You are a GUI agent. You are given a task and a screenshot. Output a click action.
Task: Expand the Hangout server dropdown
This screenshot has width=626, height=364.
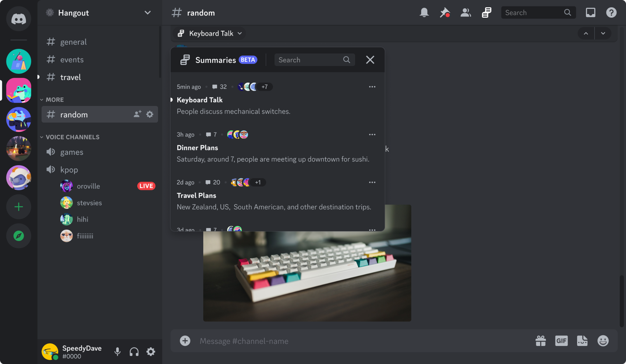pyautogui.click(x=148, y=13)
